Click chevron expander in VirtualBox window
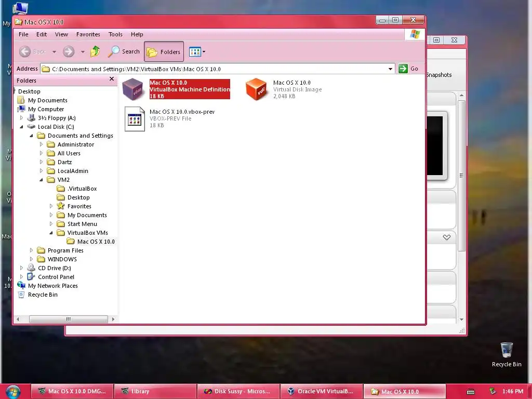Image resolution: width=532 pixels, height=399 pixels. 446,237
